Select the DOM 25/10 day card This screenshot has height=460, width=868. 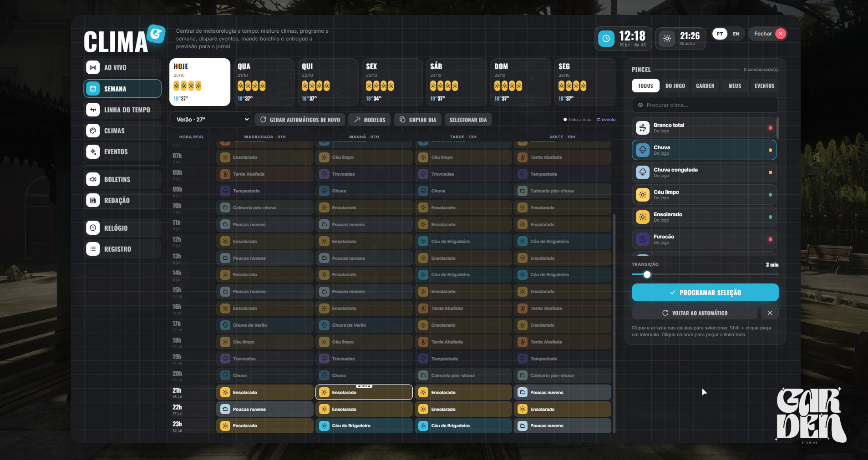(x=521, y=82)
